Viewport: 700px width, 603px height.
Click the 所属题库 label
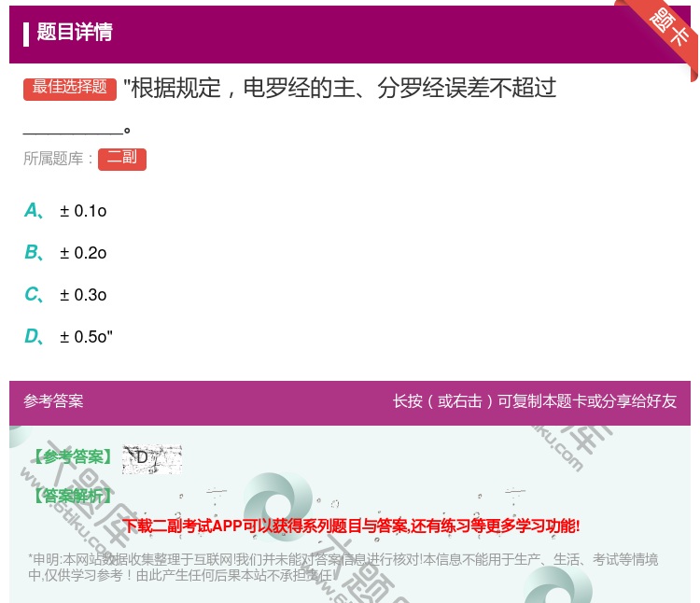click(58, 159)
